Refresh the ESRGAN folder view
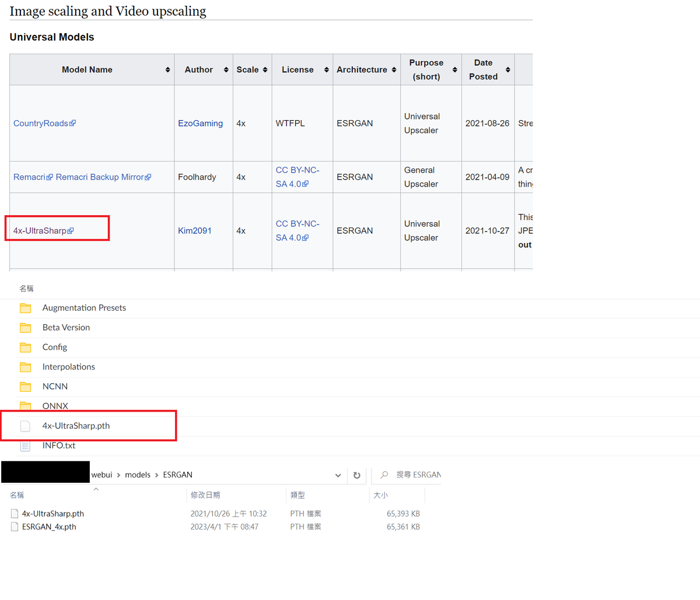The image size is (700, 600). point(357,475)
